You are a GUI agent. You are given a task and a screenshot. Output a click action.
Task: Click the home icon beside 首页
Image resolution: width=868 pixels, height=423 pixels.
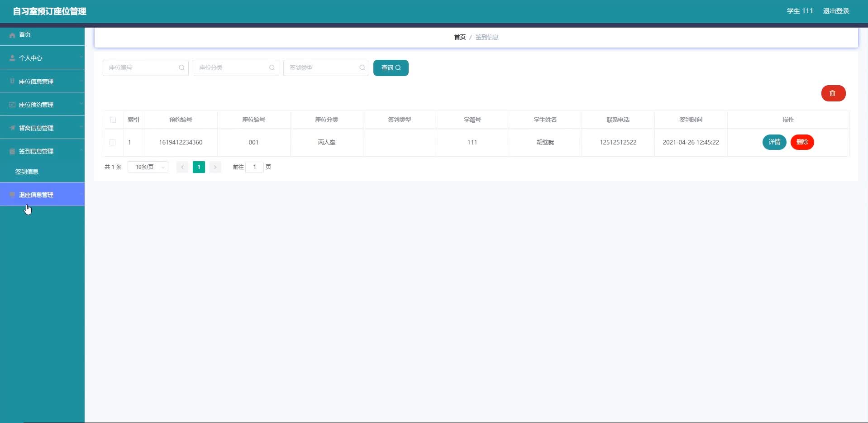[12, 35]
